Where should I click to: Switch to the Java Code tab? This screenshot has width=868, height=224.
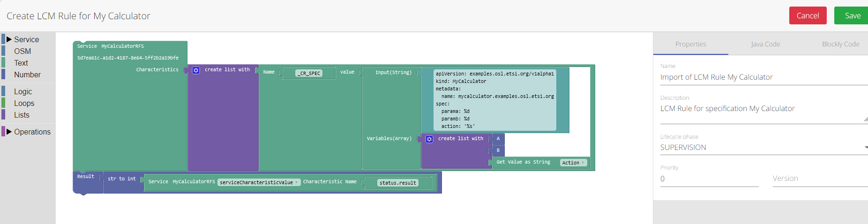pyautogui.click(x=765, y=44)
